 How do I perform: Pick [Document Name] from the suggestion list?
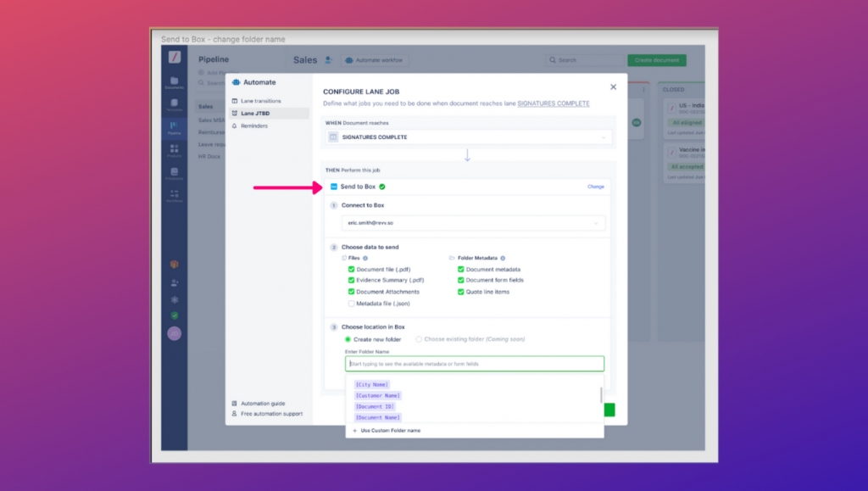coord(377,417)
